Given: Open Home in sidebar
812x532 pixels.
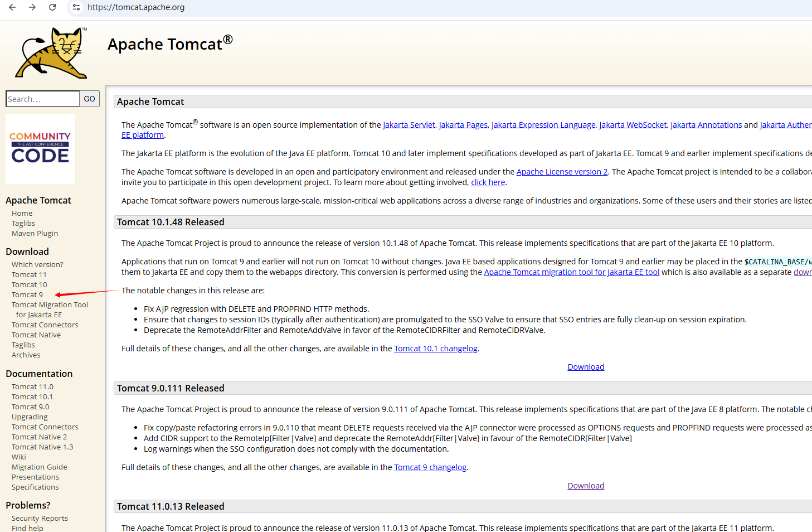Looking at the screenshot, I should pyautogui.click(x=22, y=214).
